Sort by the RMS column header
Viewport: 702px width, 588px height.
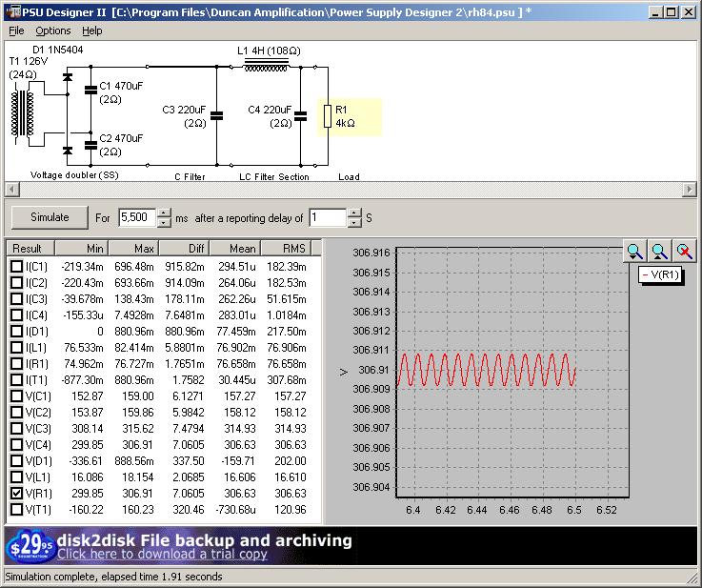click(x=286, y=248)
